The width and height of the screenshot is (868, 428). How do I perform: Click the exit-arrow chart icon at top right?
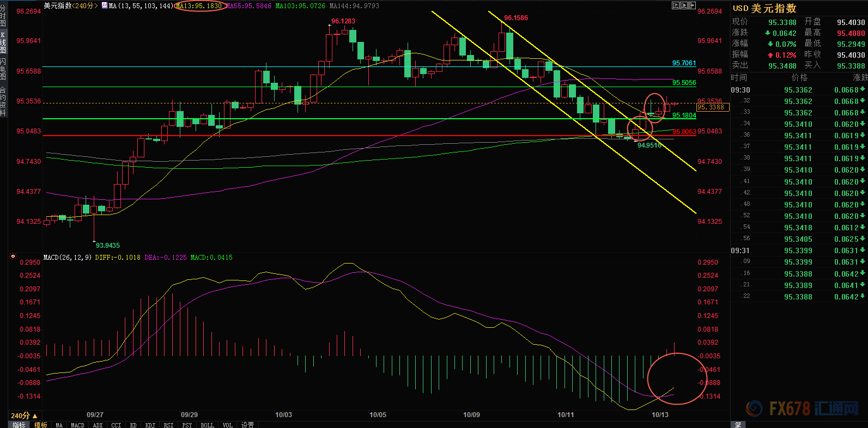693,5
